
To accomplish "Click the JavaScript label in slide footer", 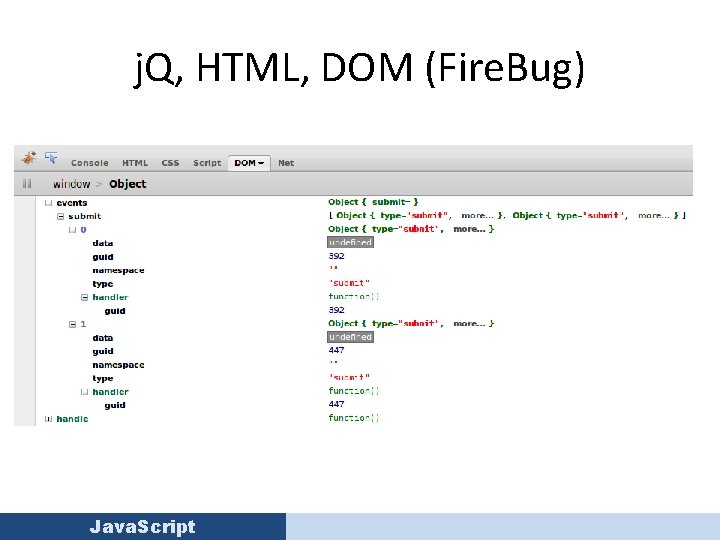I will pos(143,527).
